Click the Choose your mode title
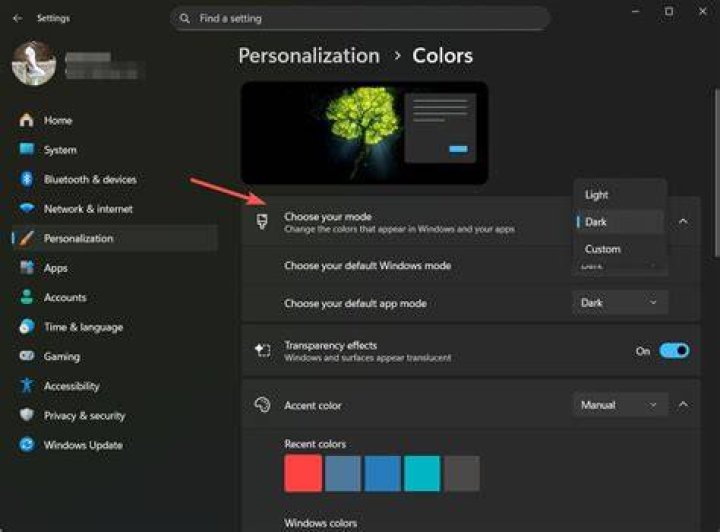Viewport: 720px width, 532px height. [x=328, y=216]
